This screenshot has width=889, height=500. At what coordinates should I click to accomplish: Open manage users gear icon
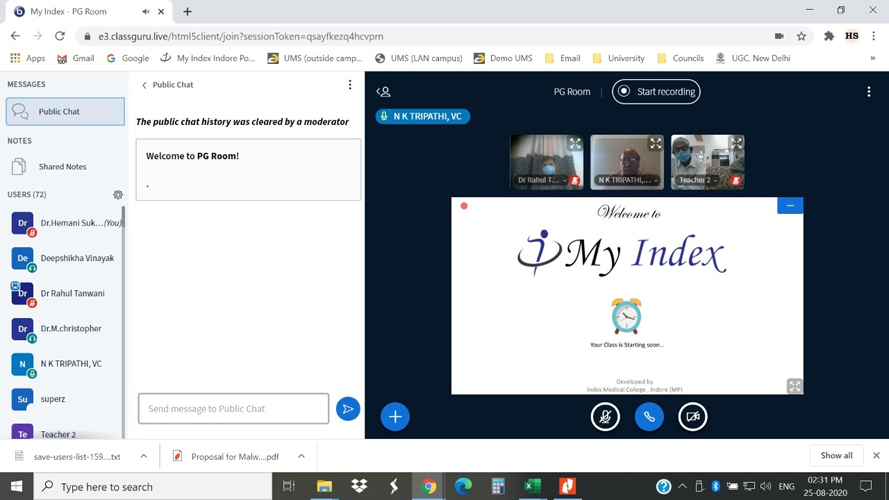tap(118, 194)
